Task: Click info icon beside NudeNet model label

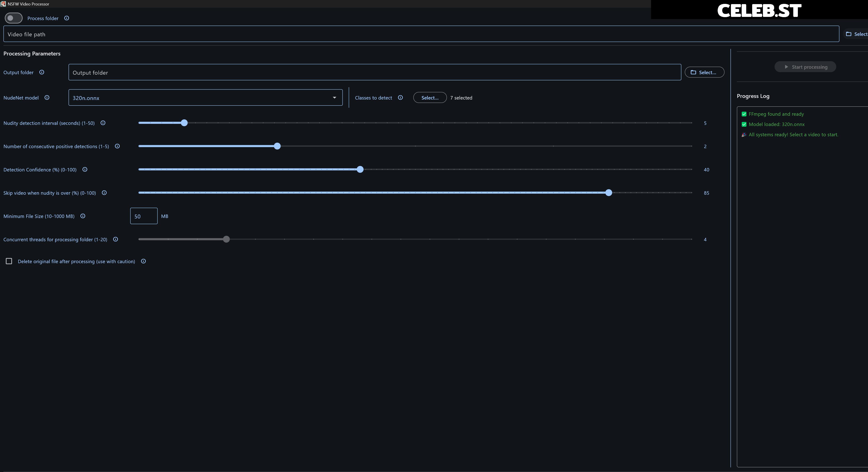Action: pos(47,98)
